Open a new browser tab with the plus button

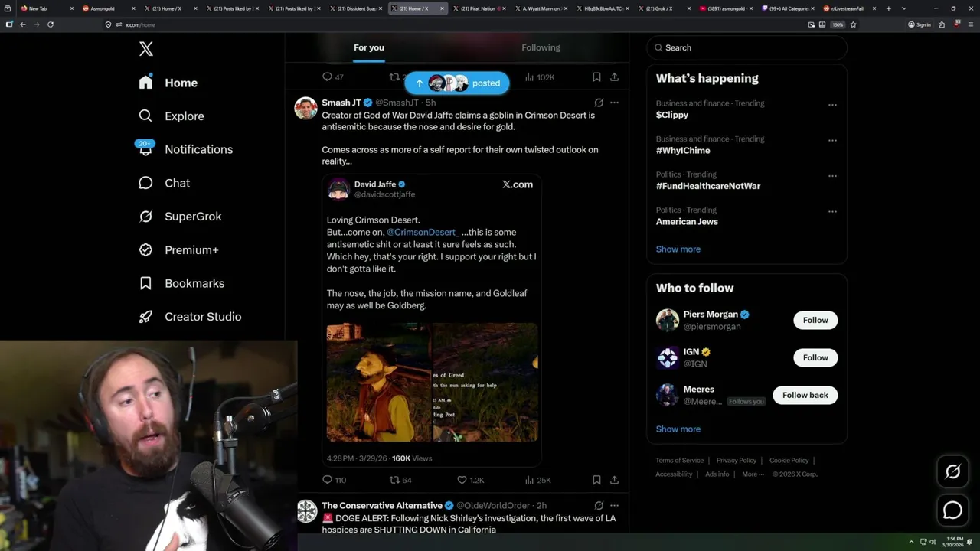(889, 8)
